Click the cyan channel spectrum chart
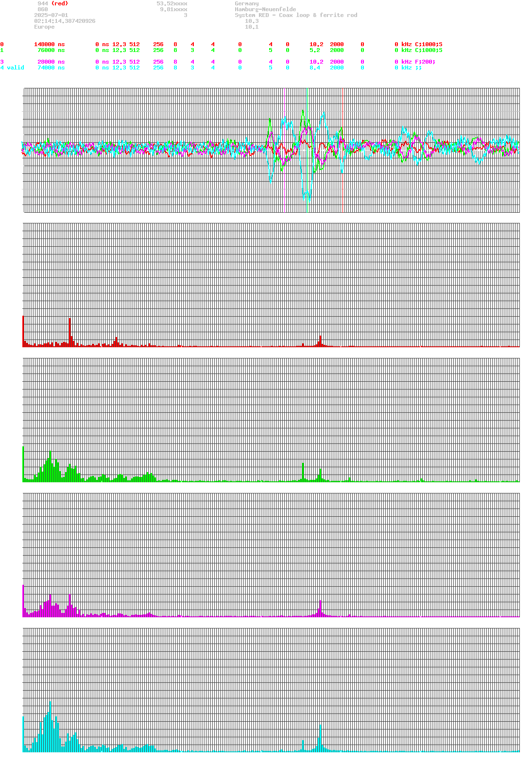Viewport: 532px width, 763px height. [x=271, y=690]
